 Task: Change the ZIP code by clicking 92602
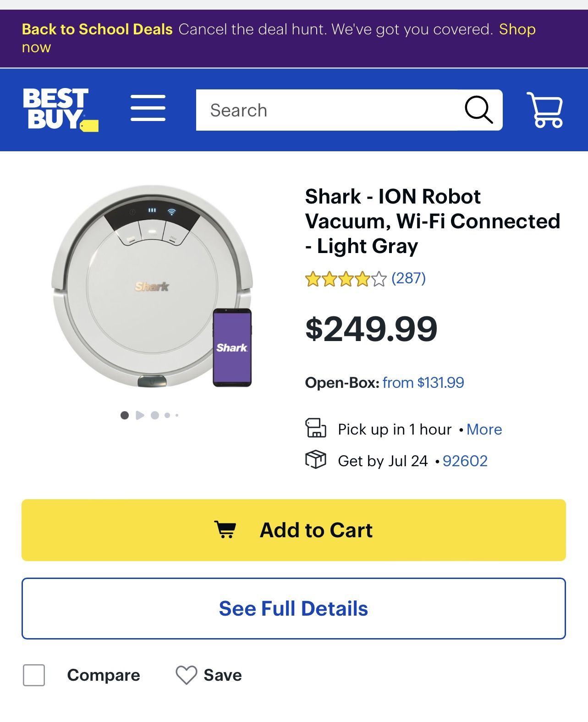[x=465, y=461]
